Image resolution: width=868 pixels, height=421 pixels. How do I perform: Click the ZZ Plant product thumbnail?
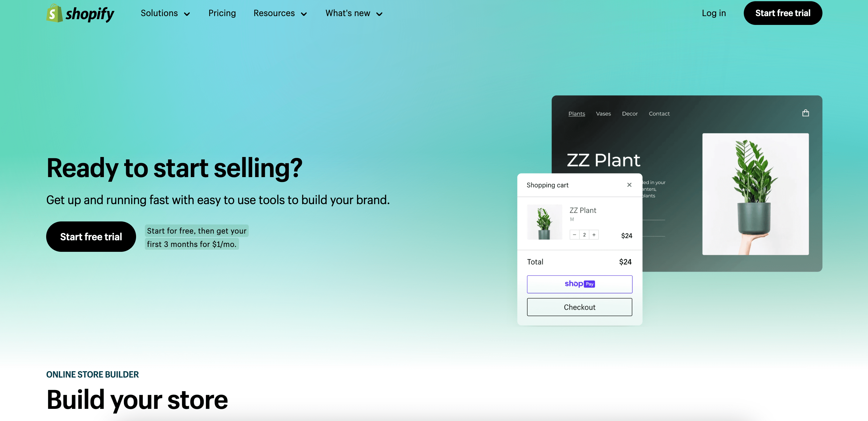pyautogui.click(x=544, y=221)
